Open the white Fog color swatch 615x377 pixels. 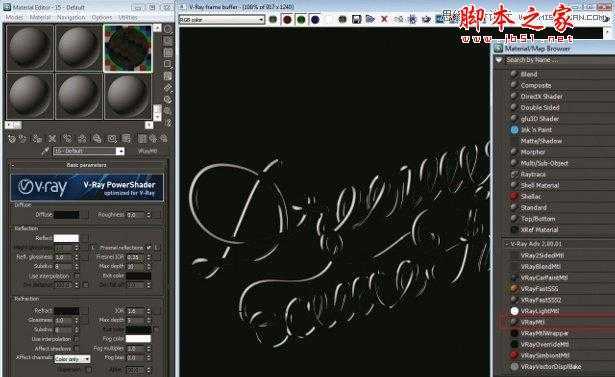point(138,338)
